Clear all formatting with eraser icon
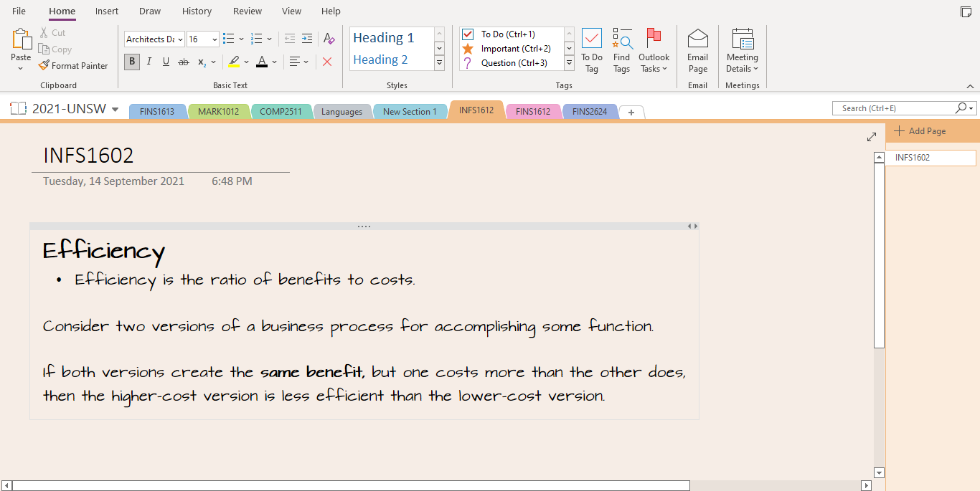980x491 pixels. pos(329,39)
